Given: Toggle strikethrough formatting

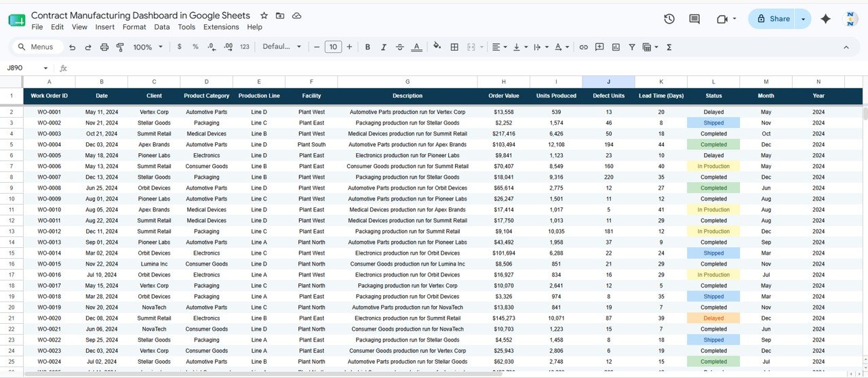Looking at the screenshot, I should pos(400,47).
